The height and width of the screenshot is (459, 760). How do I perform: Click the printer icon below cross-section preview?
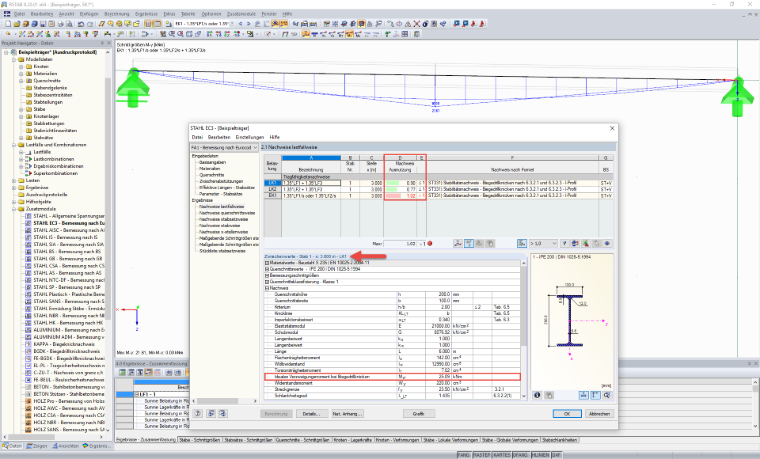click(x=549, y=395)
